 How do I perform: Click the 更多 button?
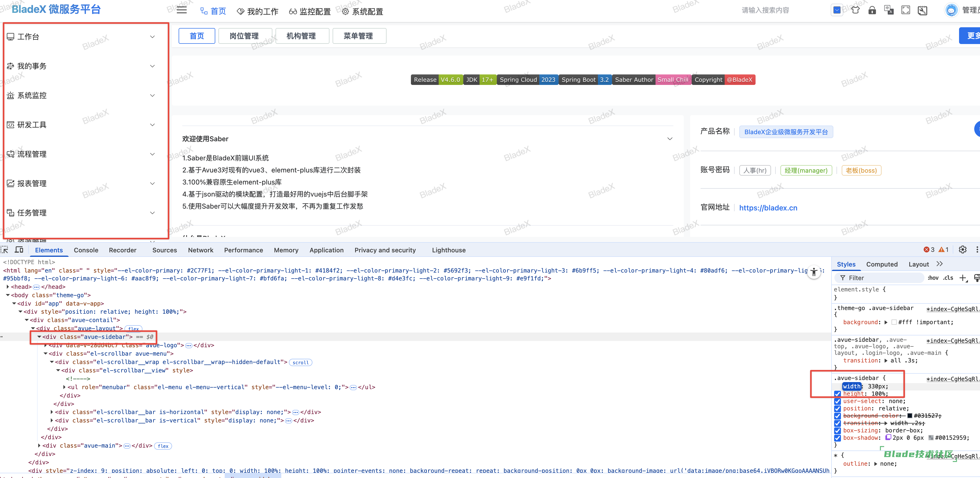tap(969, 36)
